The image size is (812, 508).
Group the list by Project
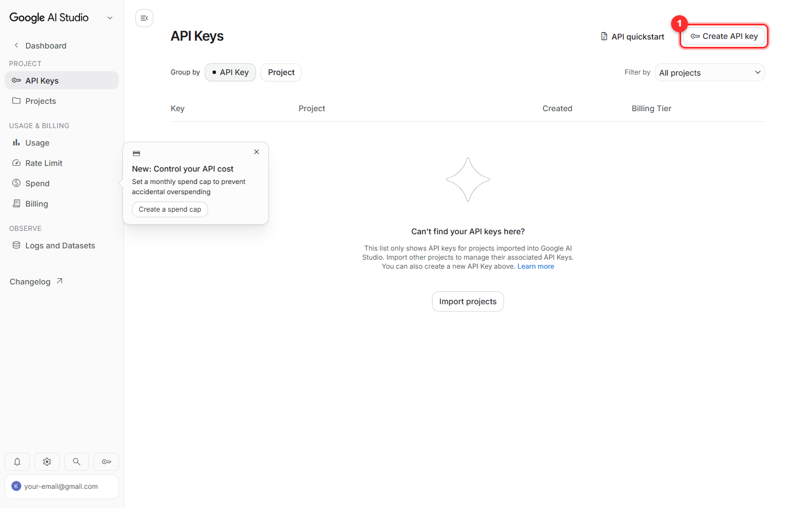click(281, 72)
